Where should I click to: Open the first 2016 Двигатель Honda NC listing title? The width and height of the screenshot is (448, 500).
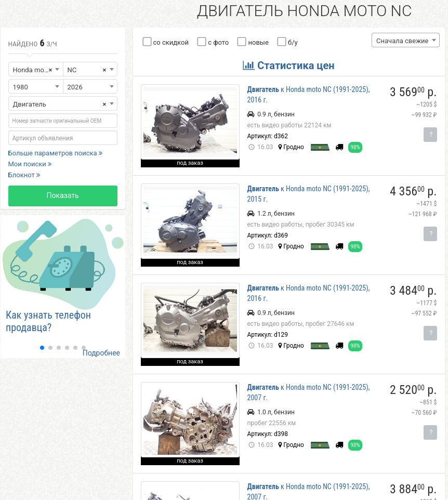(x=308, y=95)
